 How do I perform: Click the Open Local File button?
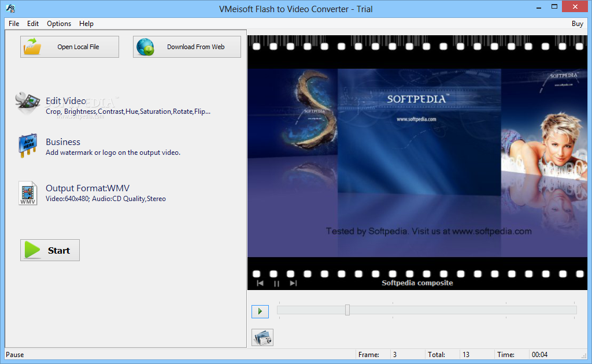(69, 47)
